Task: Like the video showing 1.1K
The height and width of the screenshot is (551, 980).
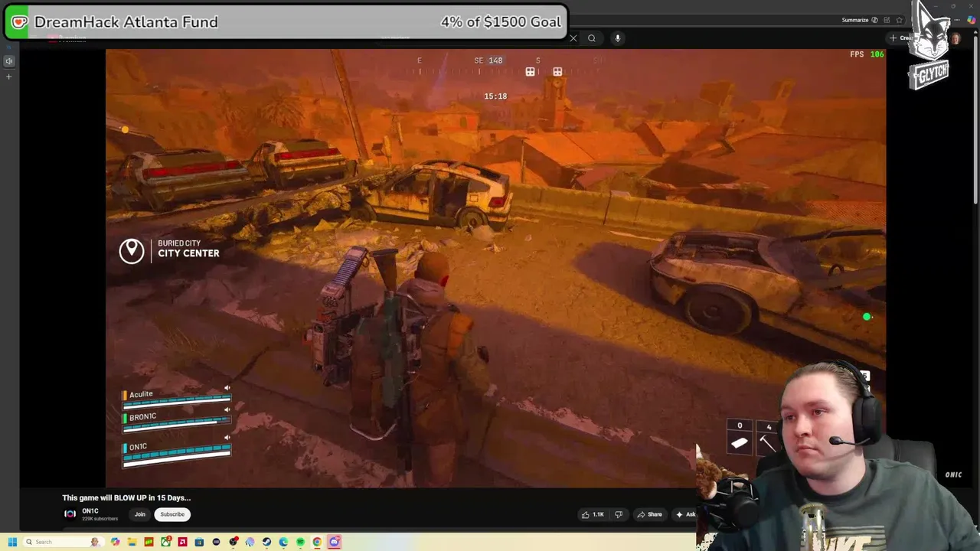Action: point(593,514)
